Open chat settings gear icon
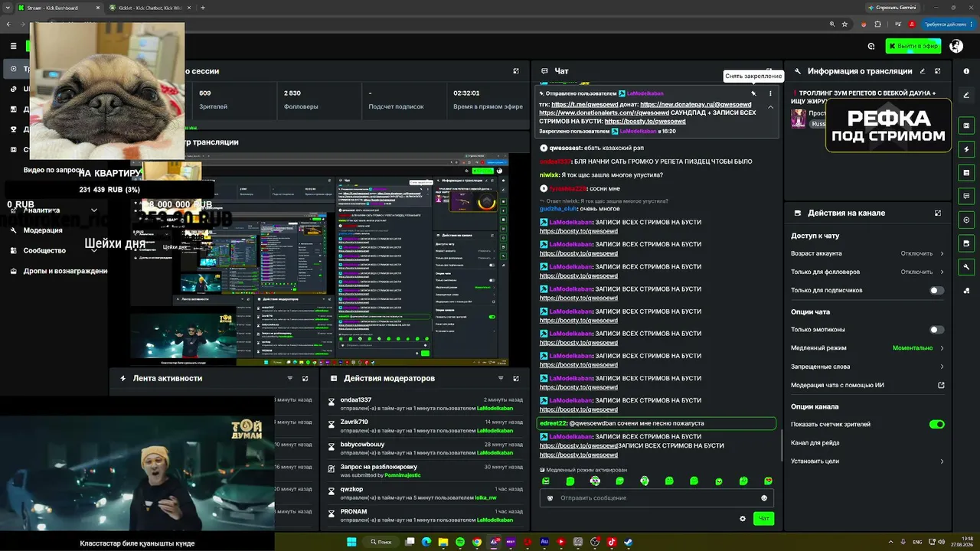This screenshot has width=980, height=551. [743, 519]
